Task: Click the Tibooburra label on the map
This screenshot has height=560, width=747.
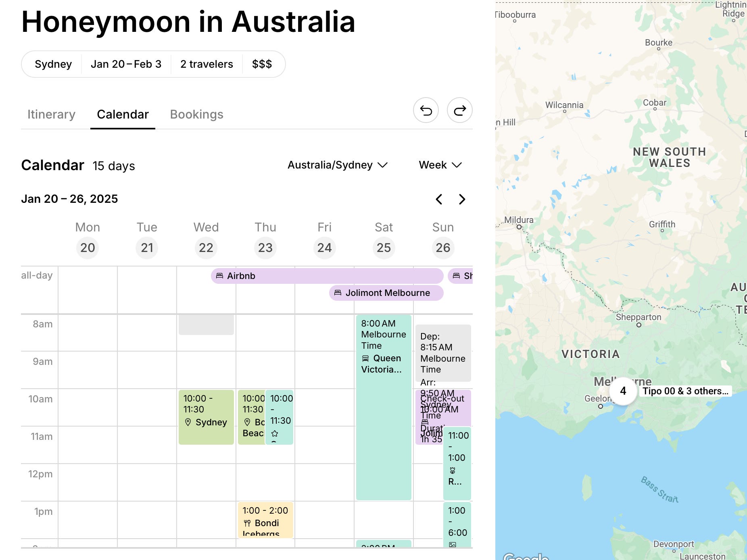Action: pos(515,15)
